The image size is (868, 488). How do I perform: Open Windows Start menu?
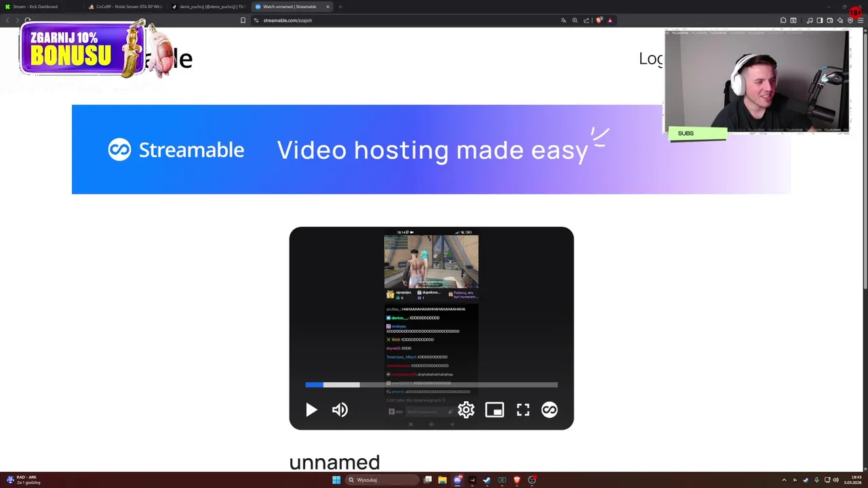pyautogui.click(x=336, y=480)
